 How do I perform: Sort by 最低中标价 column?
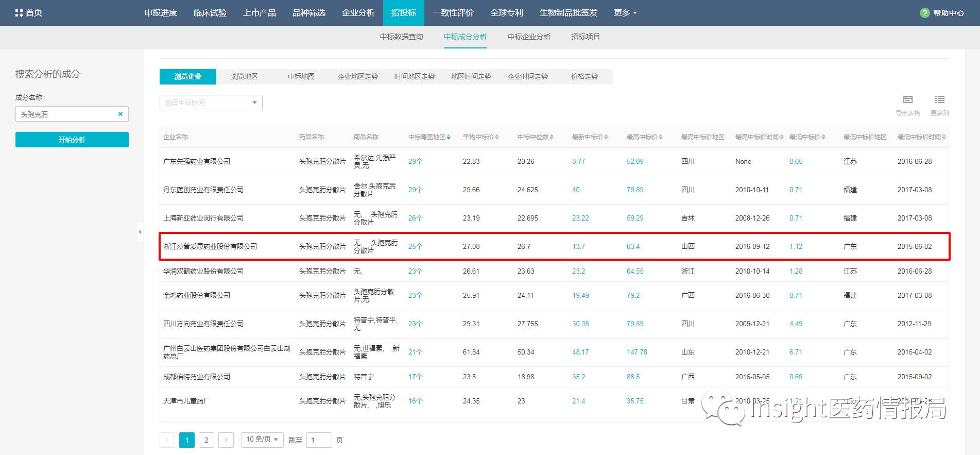(823, 137)
